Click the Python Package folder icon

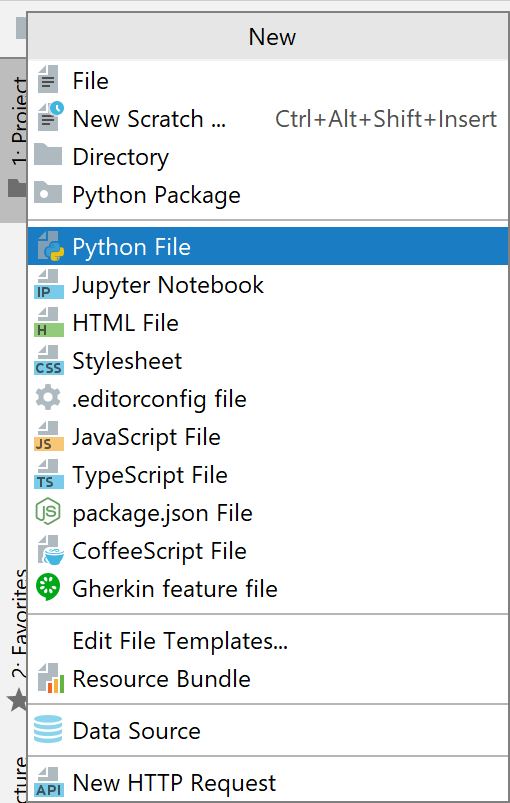click(x=48, y=193)
